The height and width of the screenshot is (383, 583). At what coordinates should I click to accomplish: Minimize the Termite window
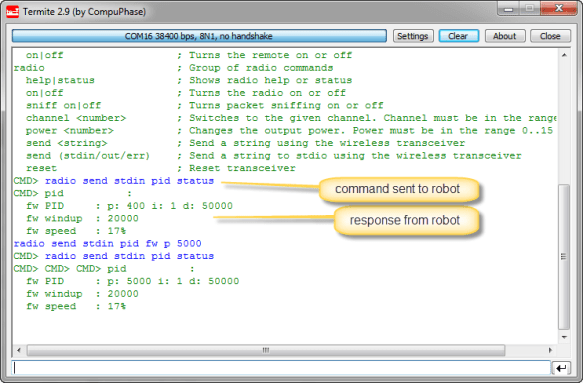point(509,9)
